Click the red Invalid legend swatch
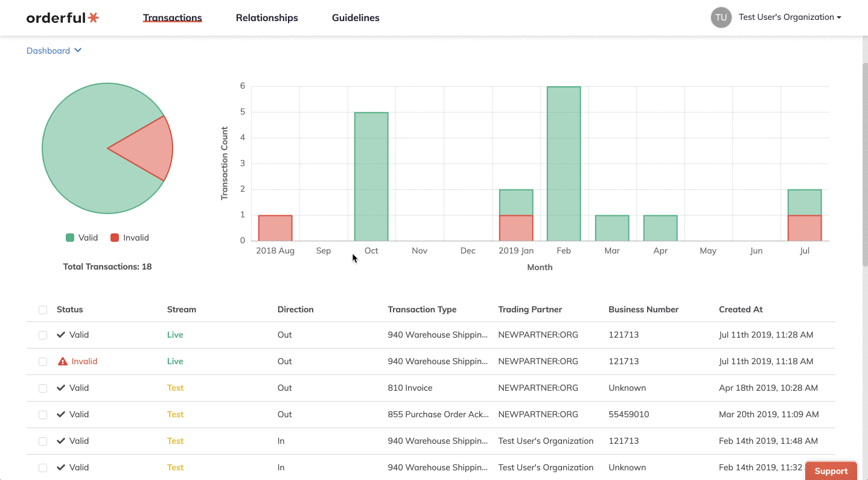This screenshot has height=480, width=868. pyautogui.click(x=115, y=238)
